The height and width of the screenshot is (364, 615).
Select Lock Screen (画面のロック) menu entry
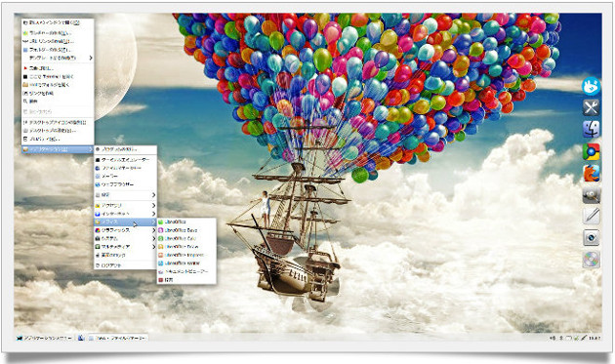(125, 255)
